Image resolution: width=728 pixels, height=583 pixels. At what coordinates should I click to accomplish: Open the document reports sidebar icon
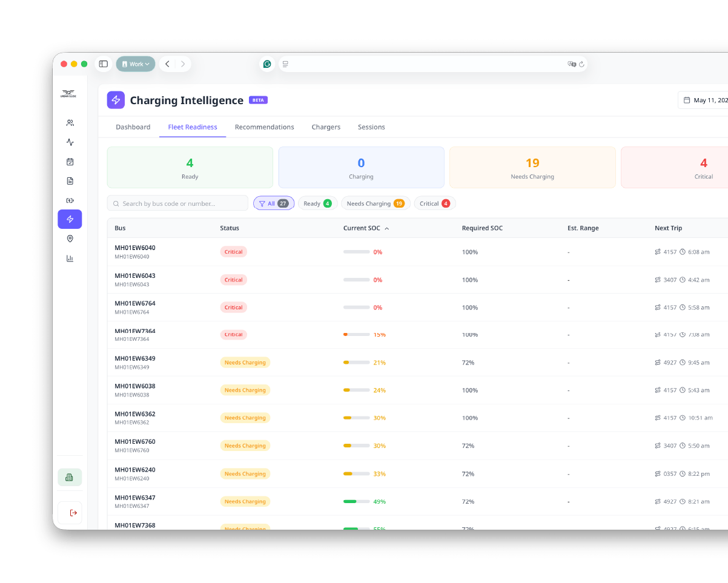click(70, 180)
